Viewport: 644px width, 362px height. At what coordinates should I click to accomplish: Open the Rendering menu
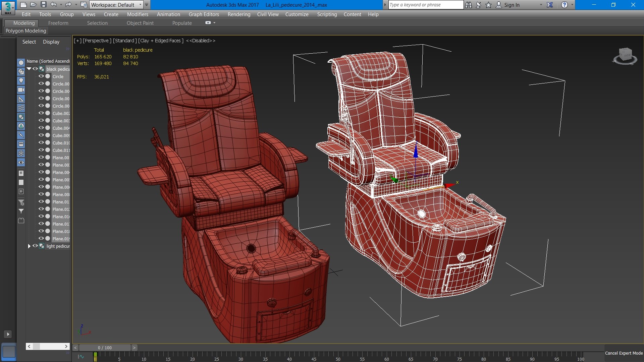(x=239, y=14)
